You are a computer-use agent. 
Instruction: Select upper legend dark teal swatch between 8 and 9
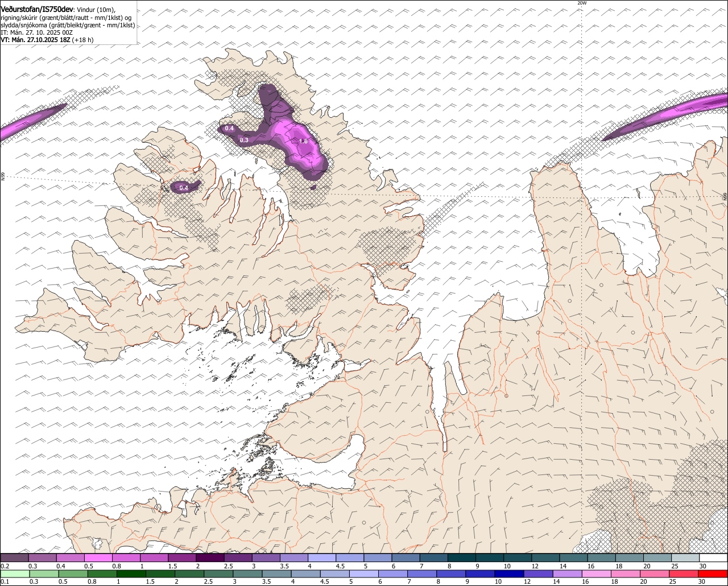click(462, 558)
